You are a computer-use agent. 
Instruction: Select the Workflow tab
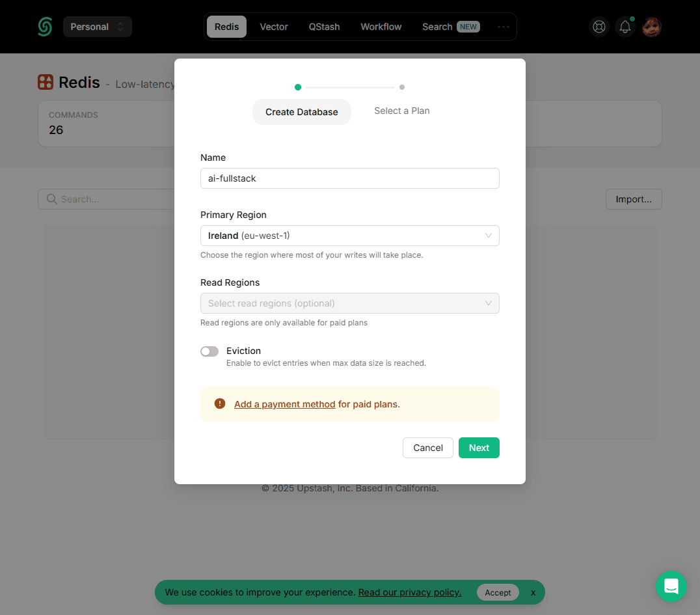point(381,27)
